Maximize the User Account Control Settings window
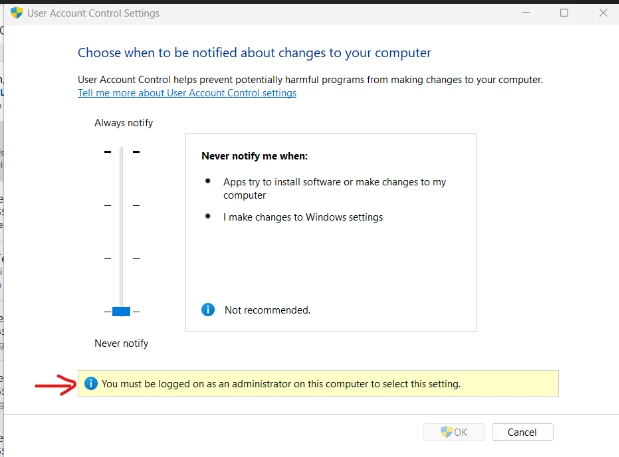The height and width of the screenshot is (457, 619). tap(564, 13)
